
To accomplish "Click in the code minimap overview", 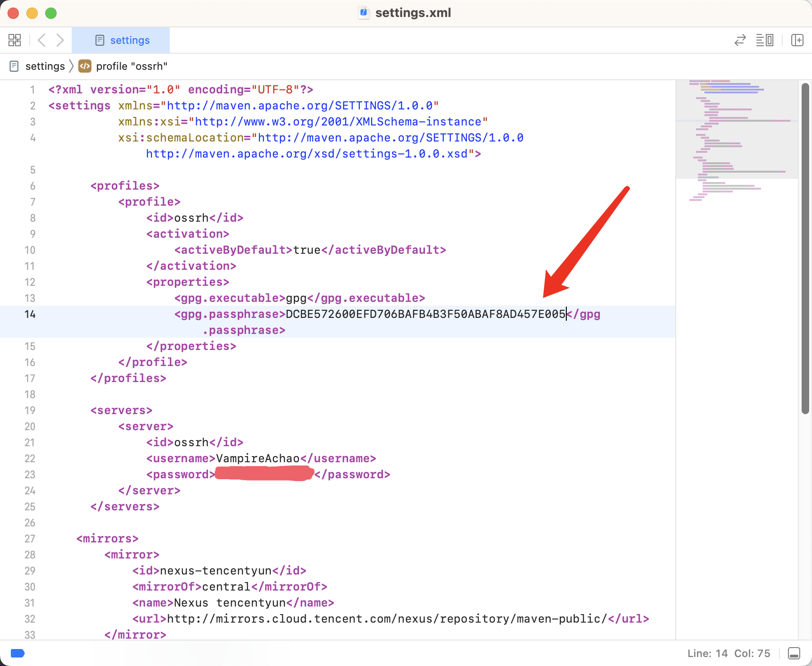I will [736, 142].
